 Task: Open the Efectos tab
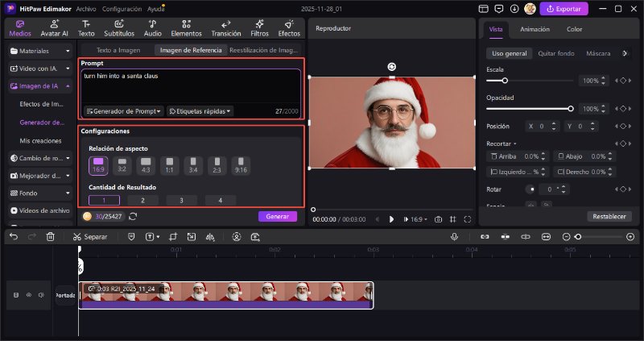(x=289, y=28)
